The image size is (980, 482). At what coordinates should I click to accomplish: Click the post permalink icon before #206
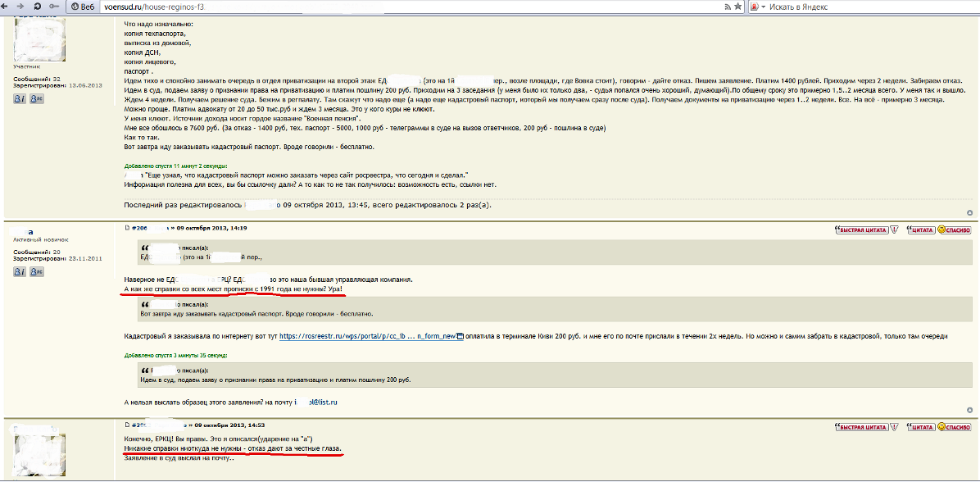pos(127,228)
